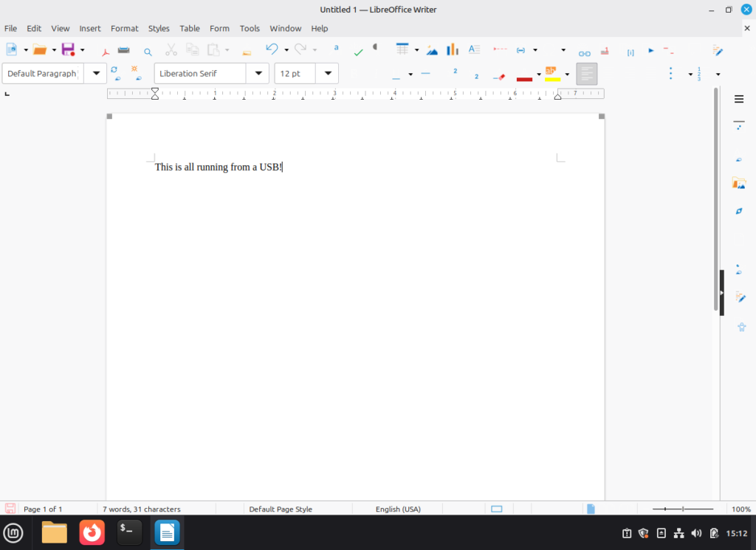Viewport: 756px width, 550px height.
Task: Expand the font name dropdown list
Action: click(x=258, y=74)
